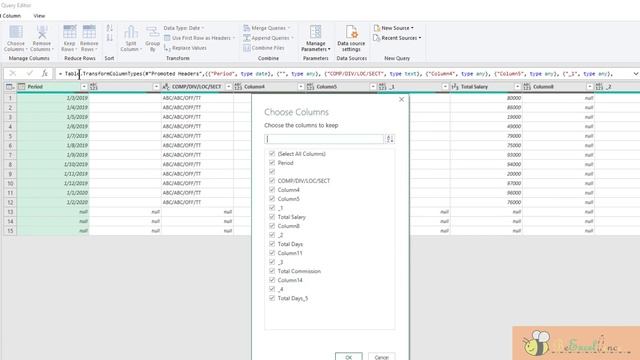The height and width of the screenshot is (360, 640).
Task: Toggle the Total Salary checkbox
Action: (x=272, y=217)
